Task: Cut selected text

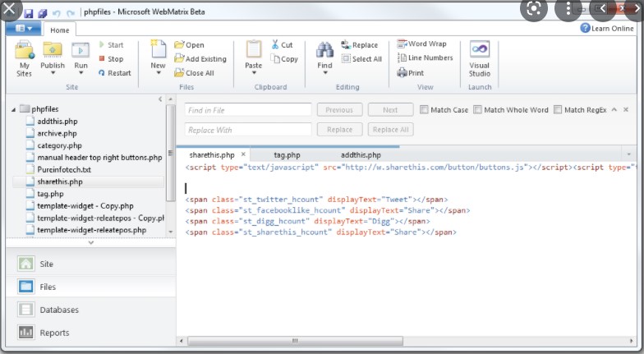Action: click(282, 44)
